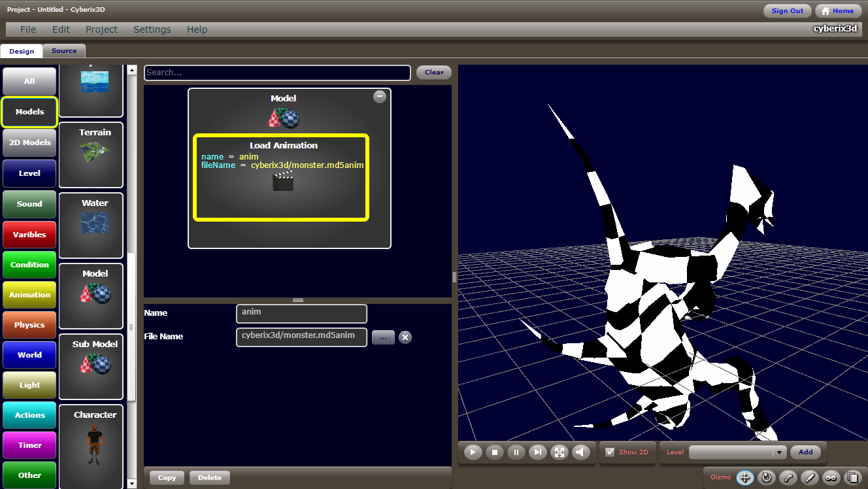The image size is (868, 489).
Task: Select the Light category
Action: pyautogui.click(x=29, y=385)
